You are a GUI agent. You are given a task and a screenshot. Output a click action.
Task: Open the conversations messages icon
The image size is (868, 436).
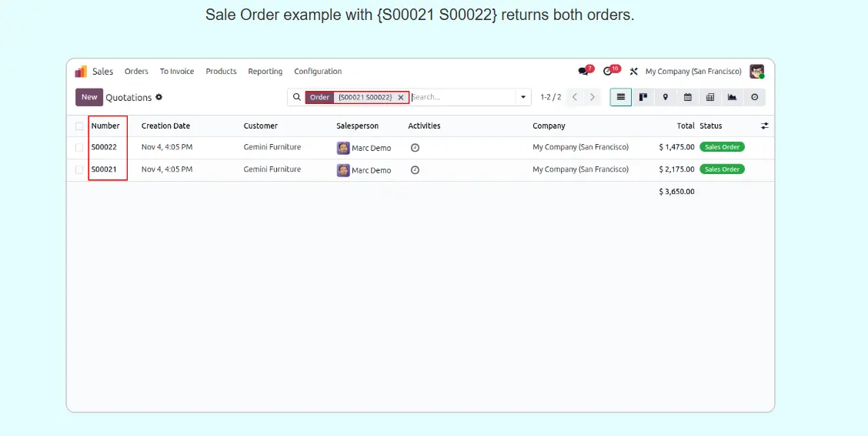point(583,72)
